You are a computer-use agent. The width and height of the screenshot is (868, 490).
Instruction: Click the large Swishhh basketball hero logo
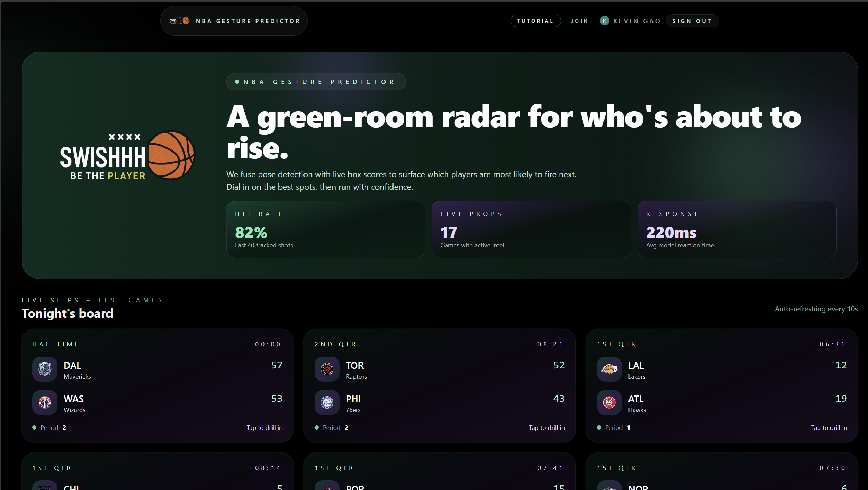click(x=127, y=155)
